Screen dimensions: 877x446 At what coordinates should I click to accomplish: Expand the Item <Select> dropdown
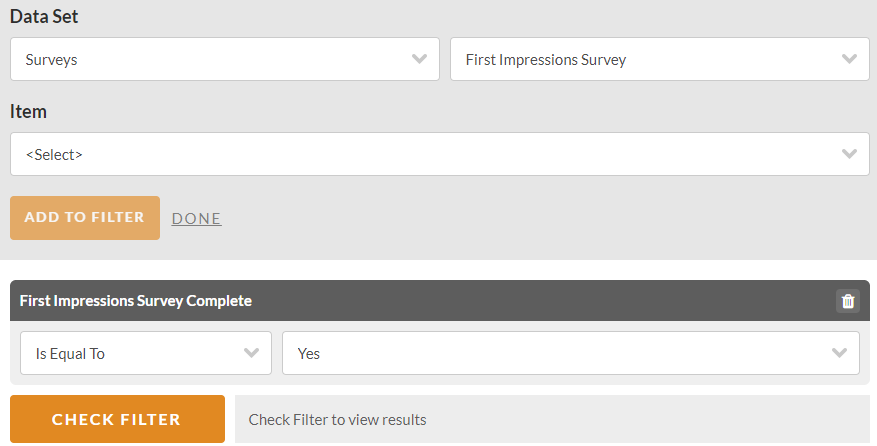click(440, 154)
